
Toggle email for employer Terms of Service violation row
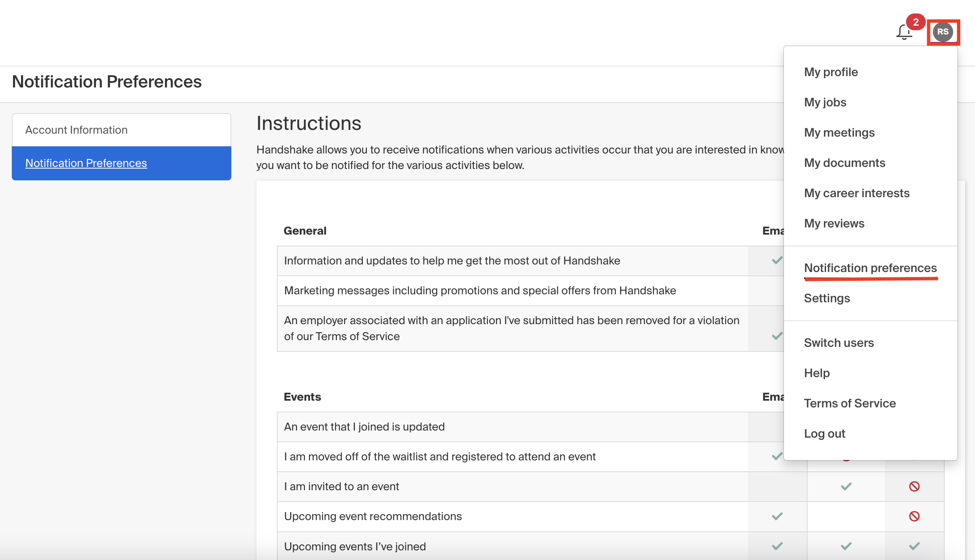pyautogui.click(x=776, y=336)
